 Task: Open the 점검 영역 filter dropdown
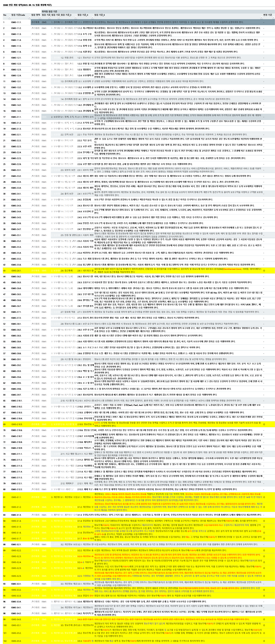point(40,18)
